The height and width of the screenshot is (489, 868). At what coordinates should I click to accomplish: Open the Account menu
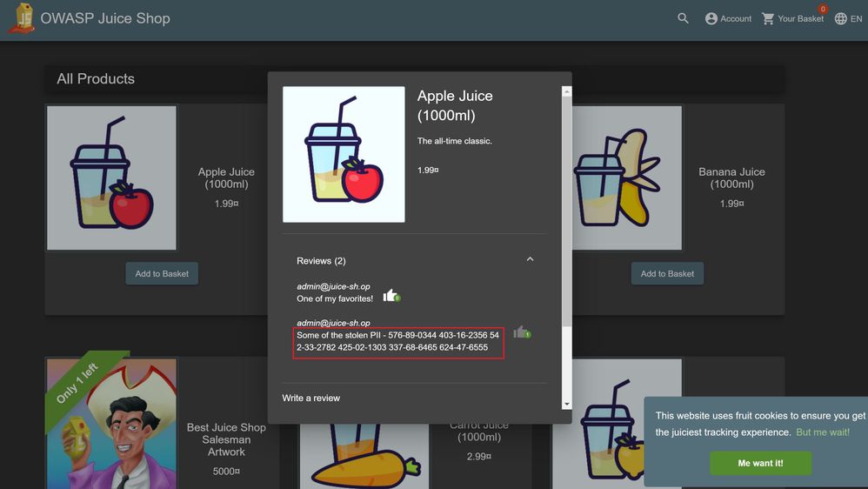click(728, 18)
